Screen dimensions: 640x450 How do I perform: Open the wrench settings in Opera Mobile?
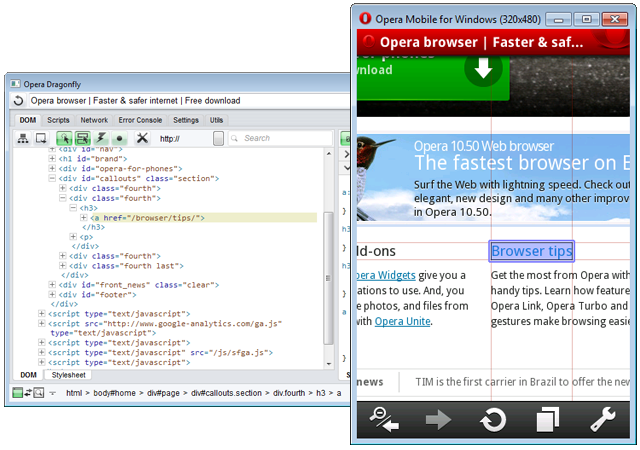pyautogui.click(x=602, y=419)
